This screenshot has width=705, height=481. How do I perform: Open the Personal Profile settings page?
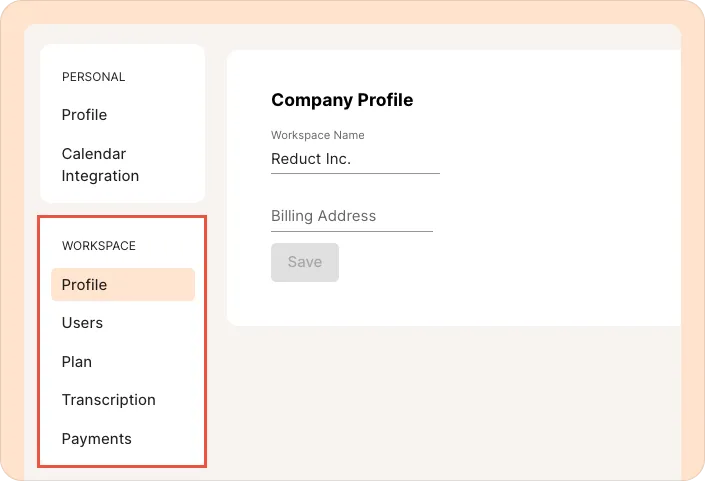click(84, 115)
